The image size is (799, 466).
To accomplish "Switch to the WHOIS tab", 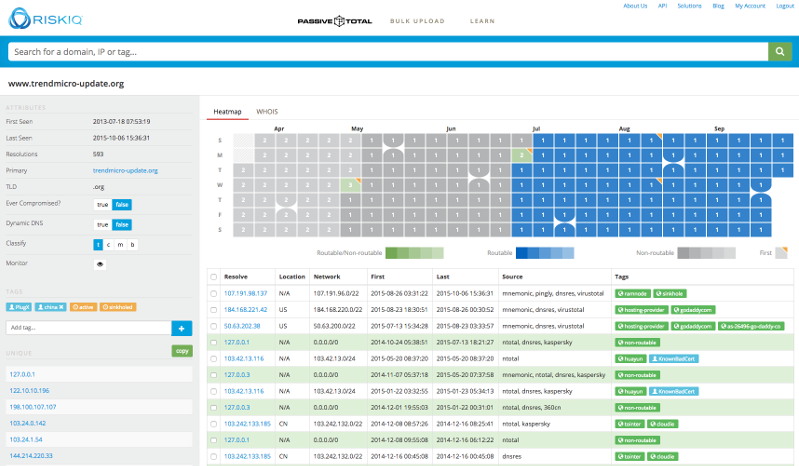I will click(x=268, y=111).
